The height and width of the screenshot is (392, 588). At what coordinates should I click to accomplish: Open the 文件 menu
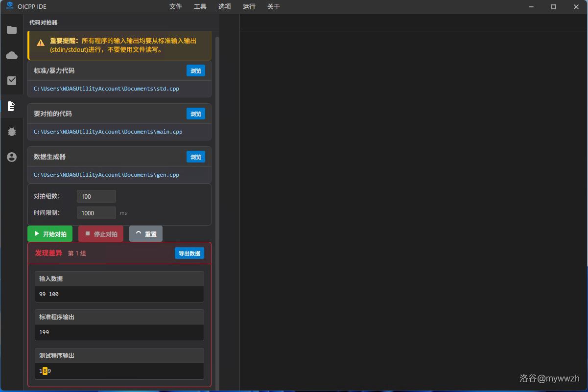coord(175,7)
